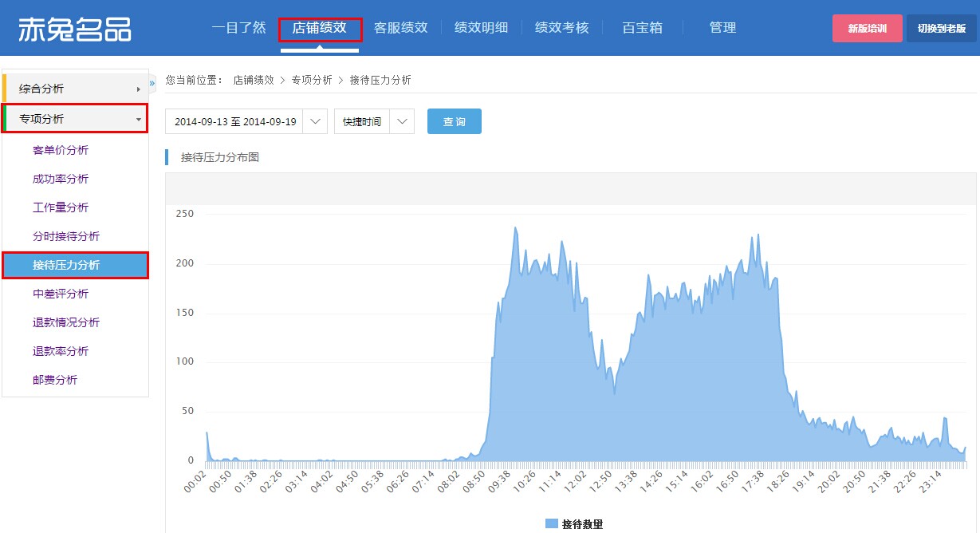Screen dimensions: 980x533
Task: Toggle 接待数量 legend series
Action: [574, 523]
